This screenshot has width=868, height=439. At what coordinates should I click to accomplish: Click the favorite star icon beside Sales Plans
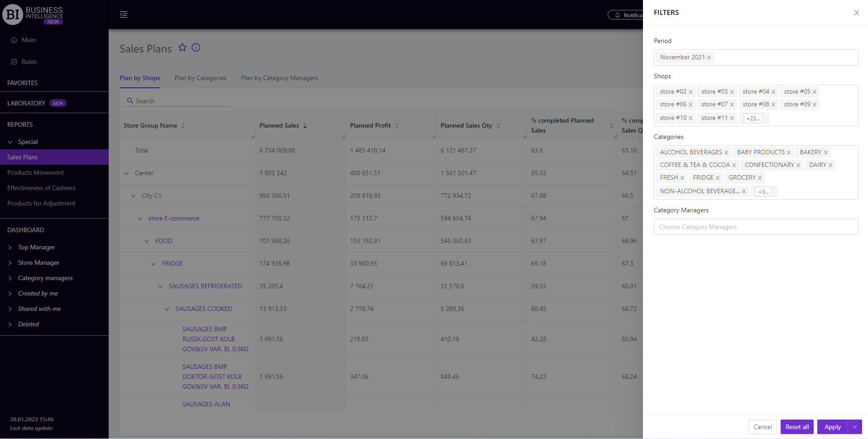pyautogui.click(x=182, y=48)
